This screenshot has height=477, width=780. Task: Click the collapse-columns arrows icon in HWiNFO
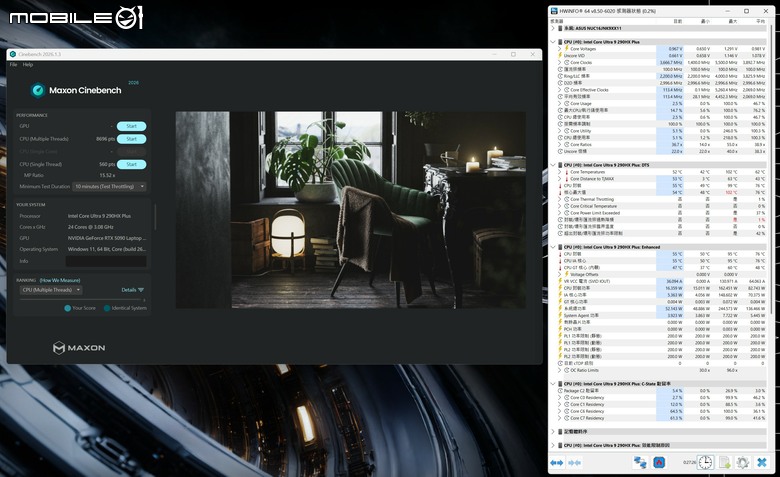575,463
